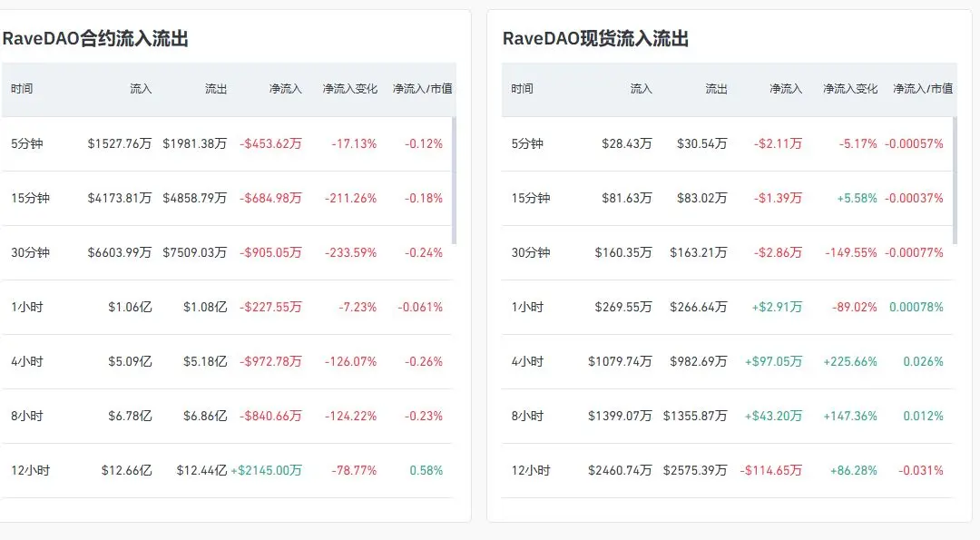Click the -17.13% change value
Image resolution: width=980 pixels, height=540 pixels.
point(354,143)
